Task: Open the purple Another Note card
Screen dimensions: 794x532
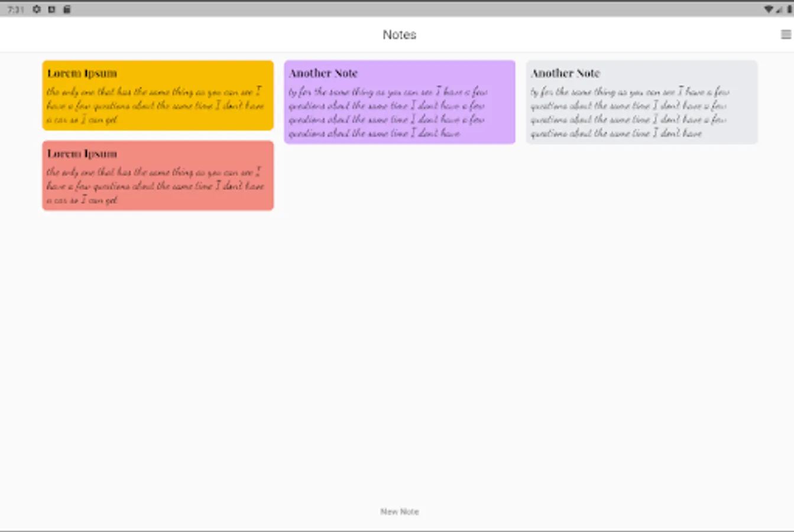Action: tap(399, 100)
